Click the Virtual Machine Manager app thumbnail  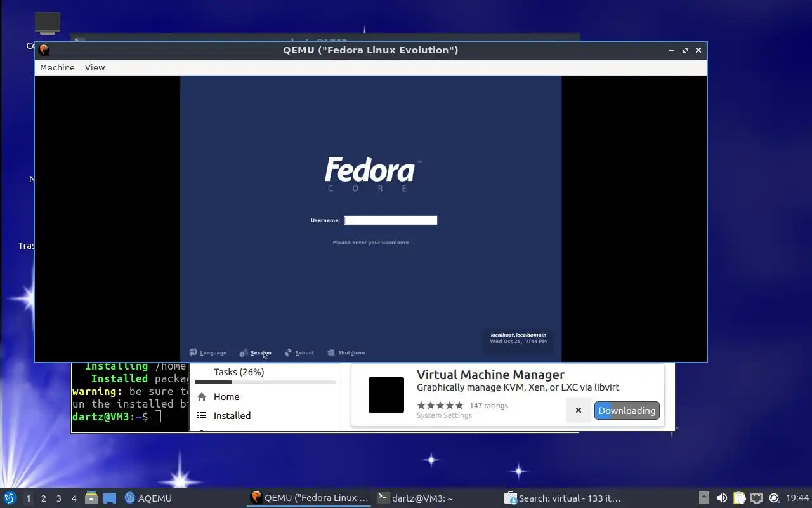click(x=386, y=395)
